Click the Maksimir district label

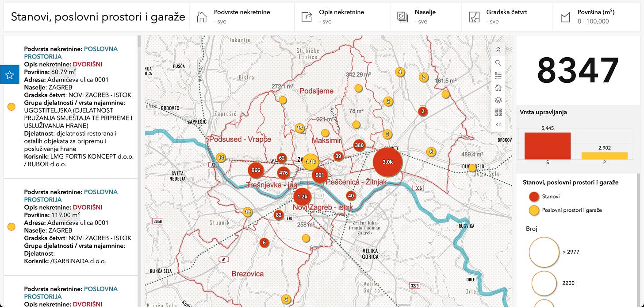327,140
